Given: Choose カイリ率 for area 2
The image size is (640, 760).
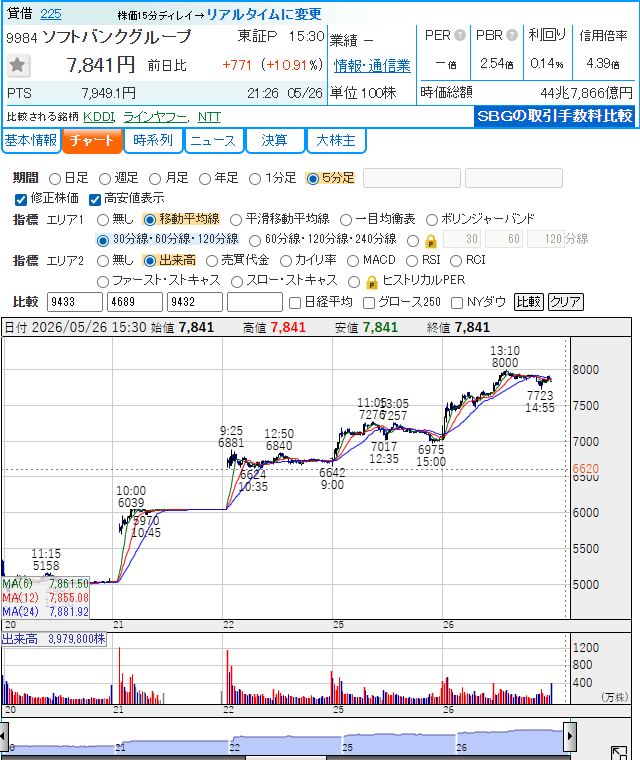Looking at the screenshot, I should (x=286, y=261).
